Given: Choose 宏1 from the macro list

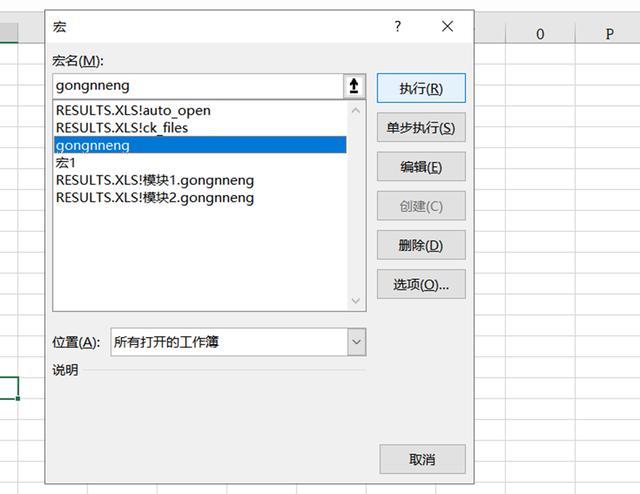Looking at the screenshot, I should (66, 162).
